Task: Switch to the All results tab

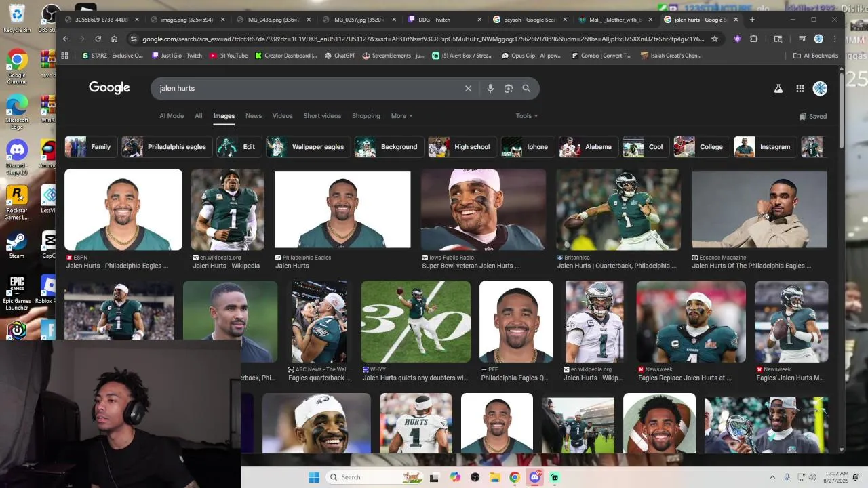Action: click(199, 116)
